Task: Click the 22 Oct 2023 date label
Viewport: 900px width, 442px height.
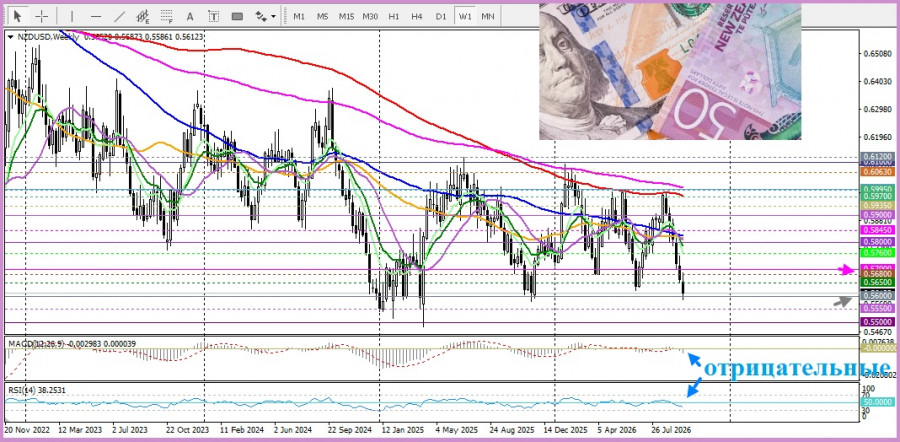Action: pyautogui.click(x=187, y=429)
